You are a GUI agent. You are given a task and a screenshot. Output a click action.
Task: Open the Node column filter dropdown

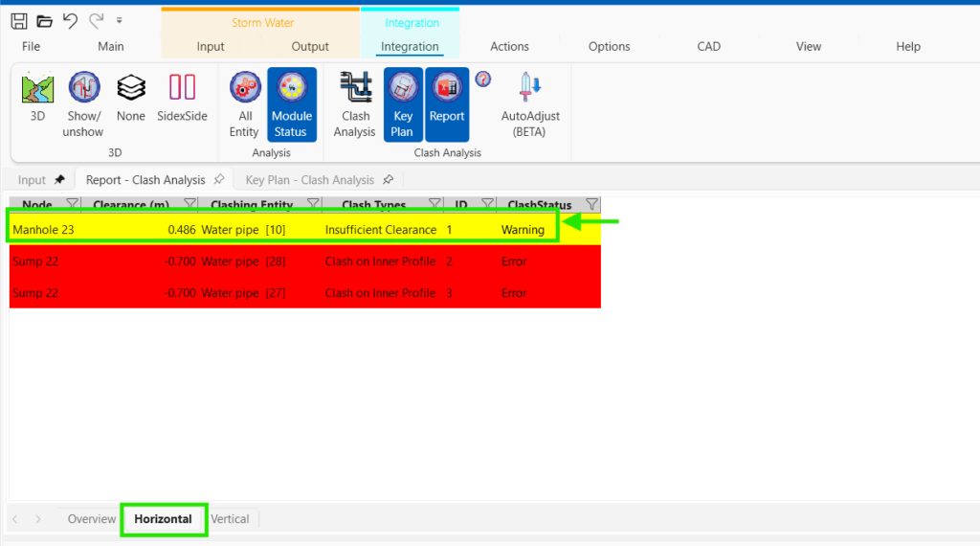tap(72, 205)
